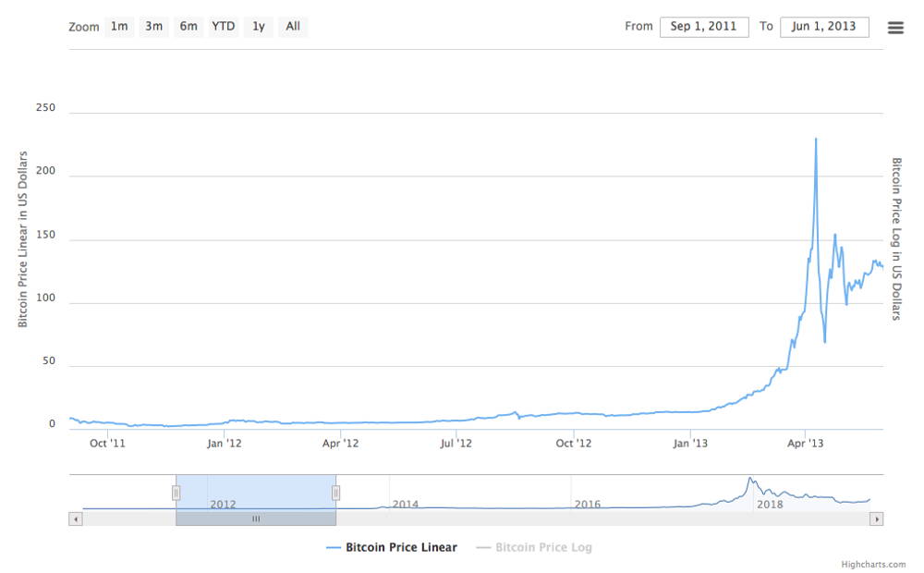Click the Oct '11 x-axis label
This screenshot has height=573, width=924.
pos(107,444)
